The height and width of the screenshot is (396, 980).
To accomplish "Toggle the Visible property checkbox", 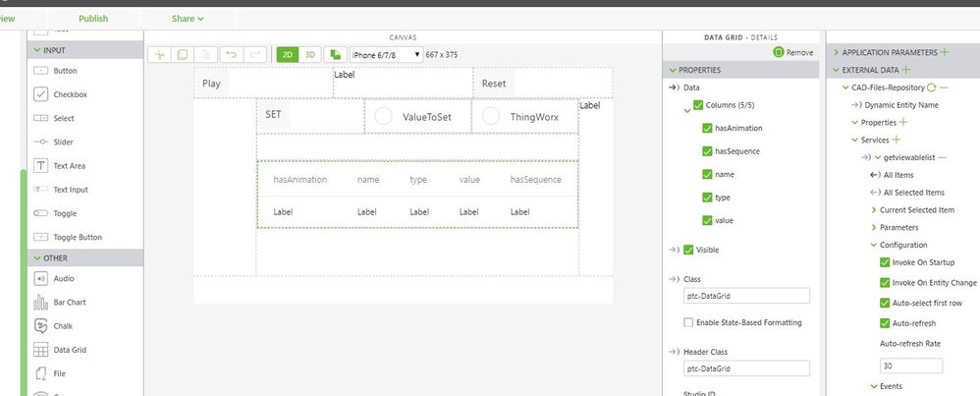I will point(688,250).
